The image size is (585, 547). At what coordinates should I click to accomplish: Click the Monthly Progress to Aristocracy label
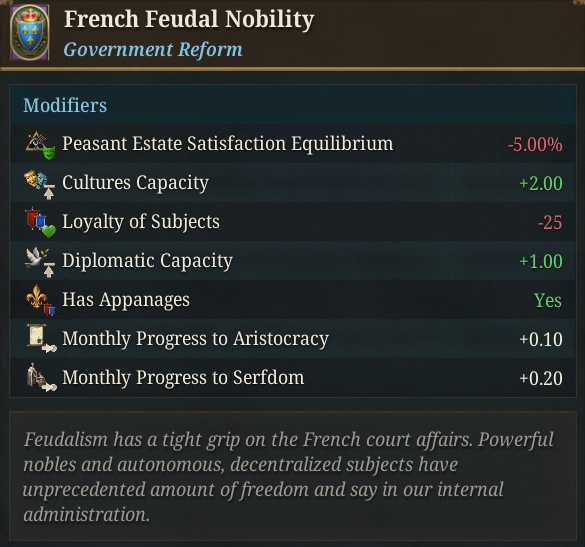point(195,338)
